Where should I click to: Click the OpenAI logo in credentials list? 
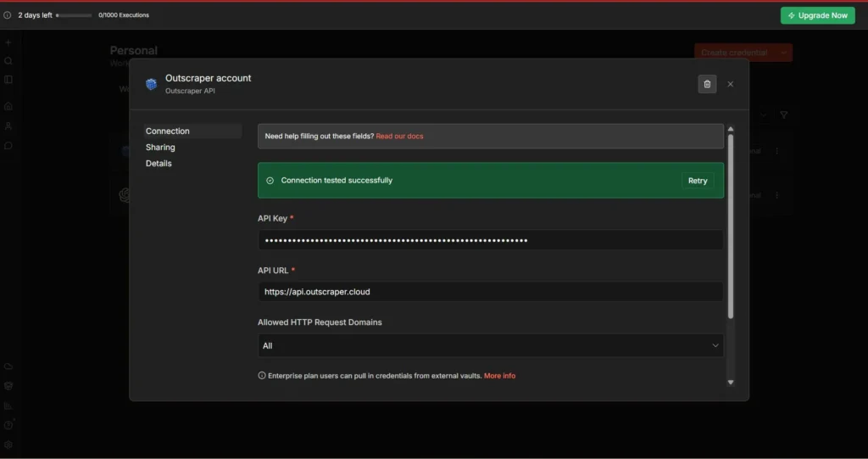[125, 195]
